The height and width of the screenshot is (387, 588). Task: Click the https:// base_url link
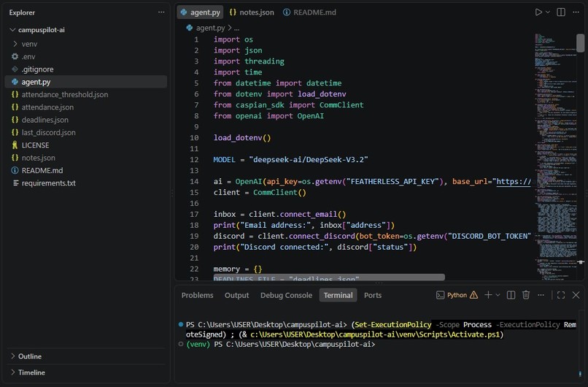pos(514,182)
